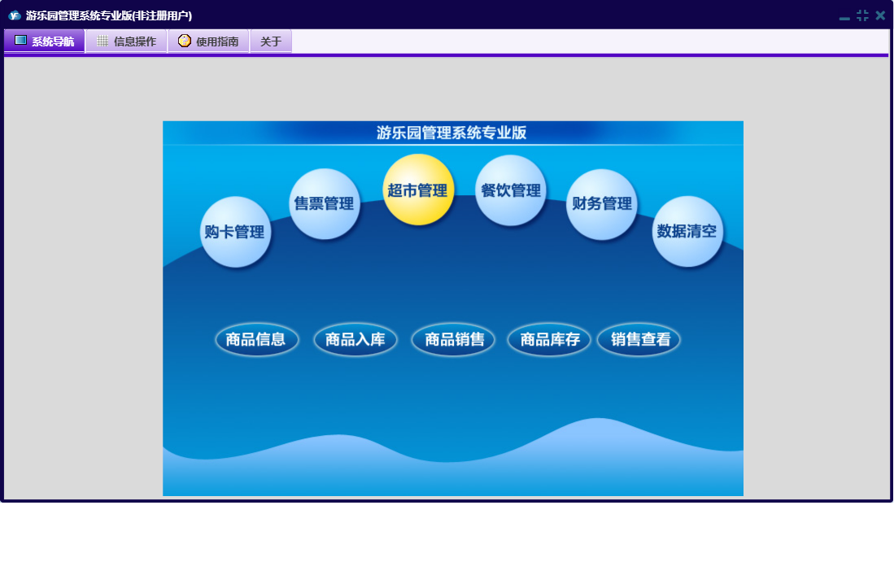Click the grid icon on 信息操作 tab
894x588 pixels.
click(x=102, y=41)
